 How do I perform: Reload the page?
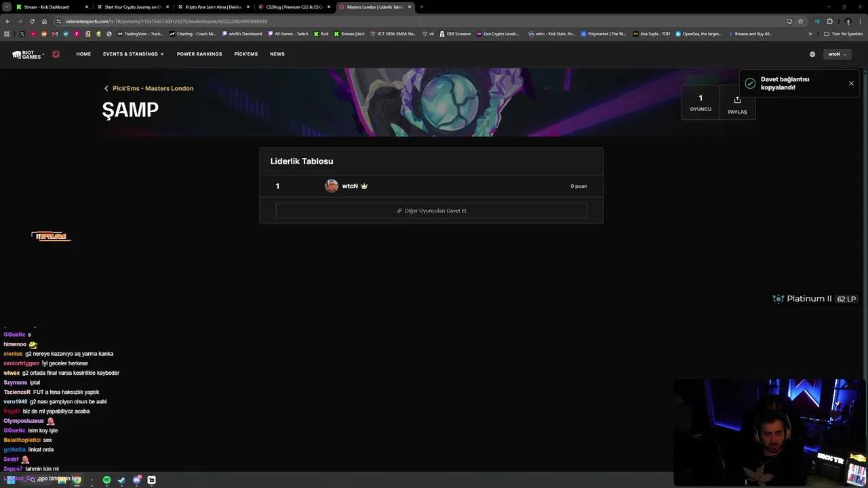click(x=32, y=21)
